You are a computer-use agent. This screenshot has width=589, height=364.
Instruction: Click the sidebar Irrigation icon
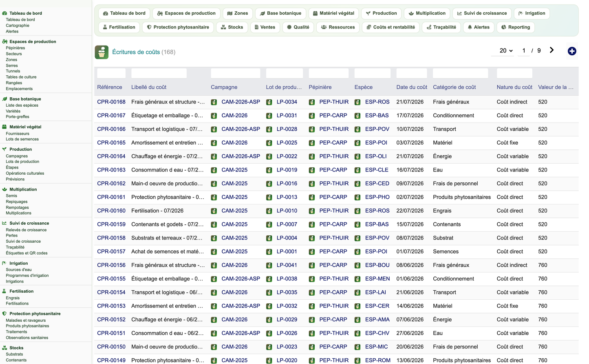(4, 263)
